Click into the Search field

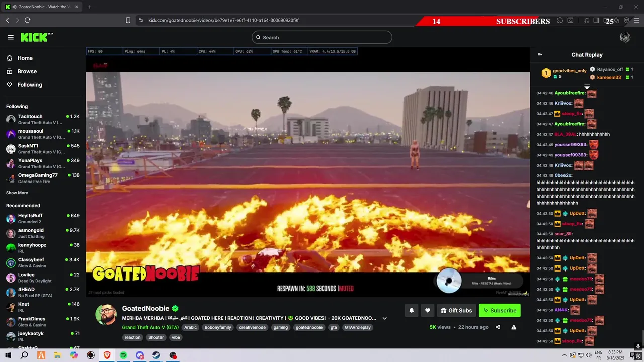[x=322, y=37]
